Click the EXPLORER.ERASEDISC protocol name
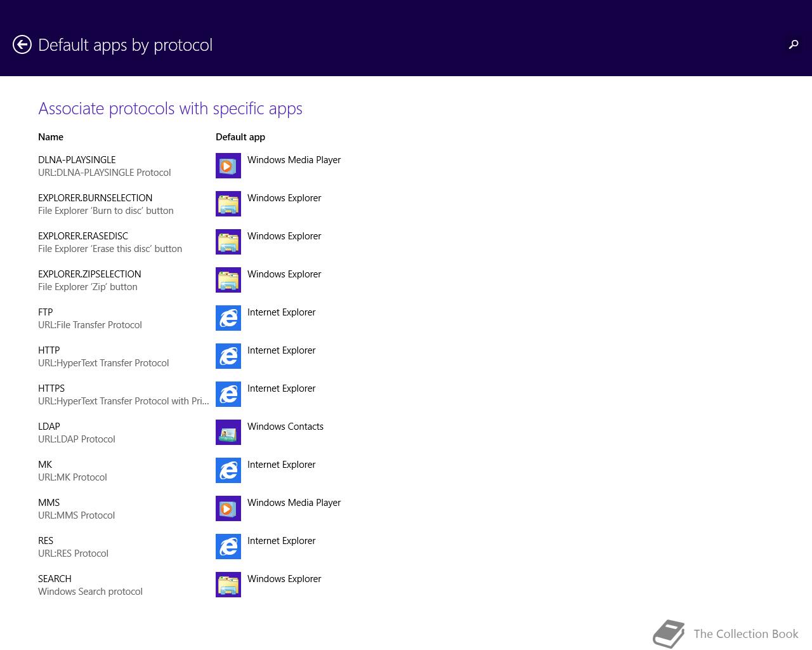 pyautogui.click(x=83, y=236)
